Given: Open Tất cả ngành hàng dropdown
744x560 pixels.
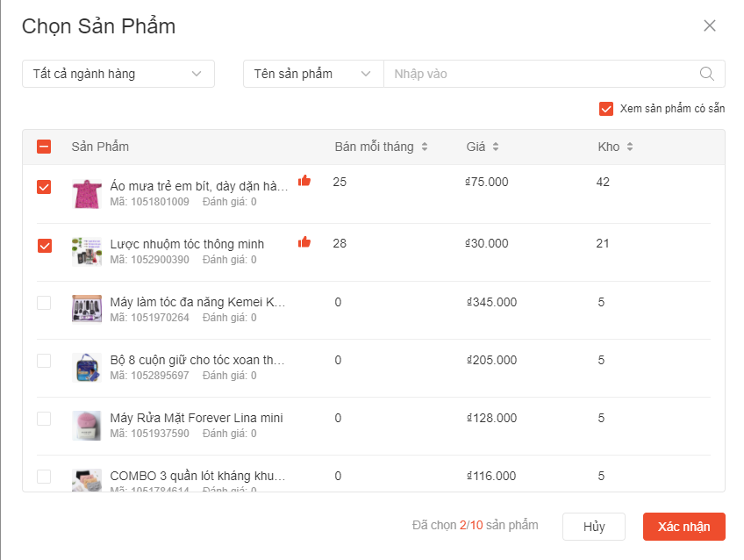Looking at the screenshot, I should pos(118,74).
